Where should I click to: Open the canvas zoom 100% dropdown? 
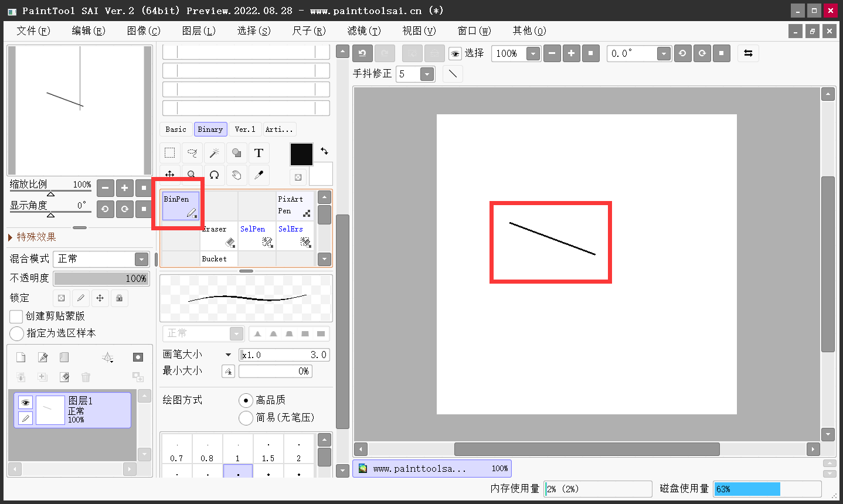[533, 54]
